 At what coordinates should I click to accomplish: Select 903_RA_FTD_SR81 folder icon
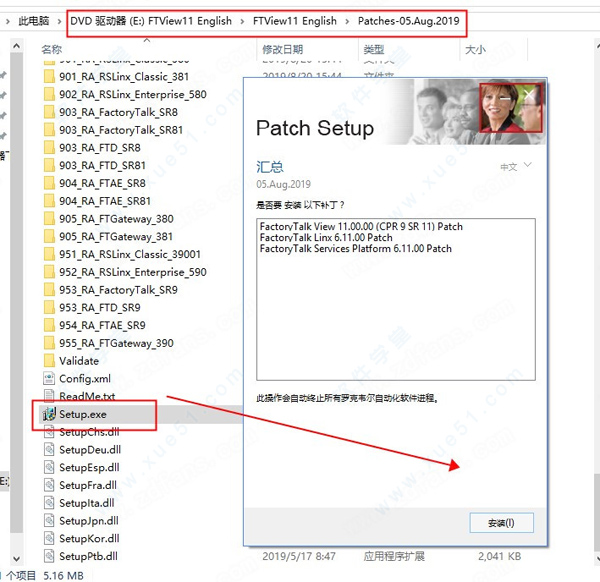point(49,165)
